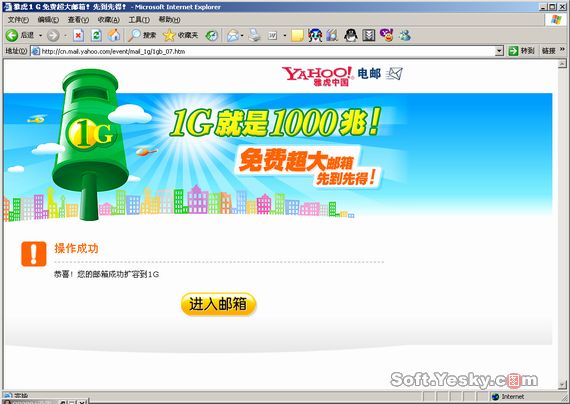Image resolution: width=570 pixels, height=404 pixels.
Task: Stop page loading with the red X icon
Action: [78, 35]
